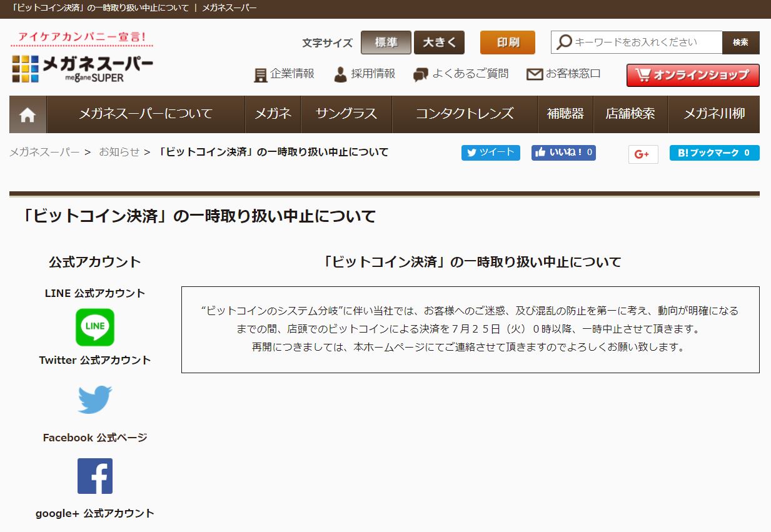Image resolution: width=771 pixels, height=532 pixels.
Task: Click the ツイート share button
Action: pos(490,153)
